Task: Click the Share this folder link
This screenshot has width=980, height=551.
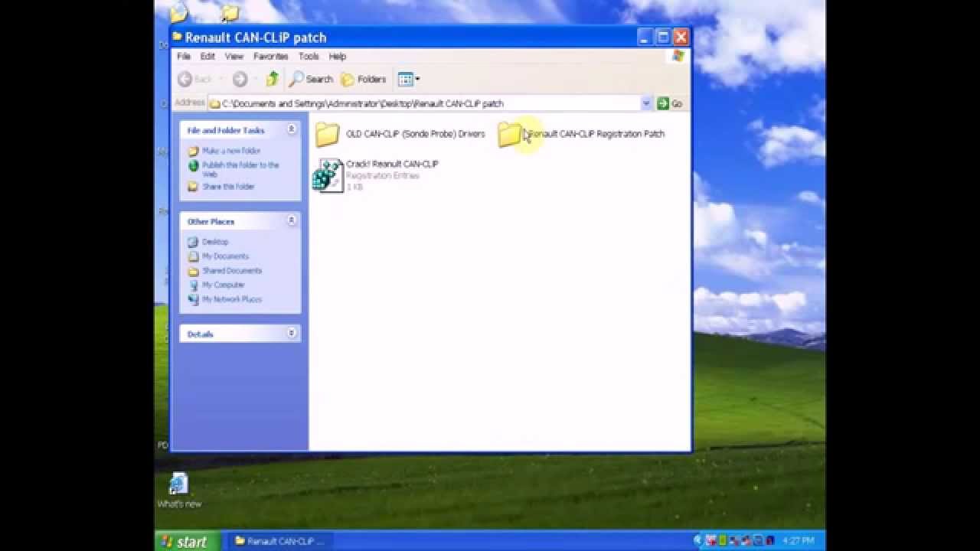Action: pos(228,187)
